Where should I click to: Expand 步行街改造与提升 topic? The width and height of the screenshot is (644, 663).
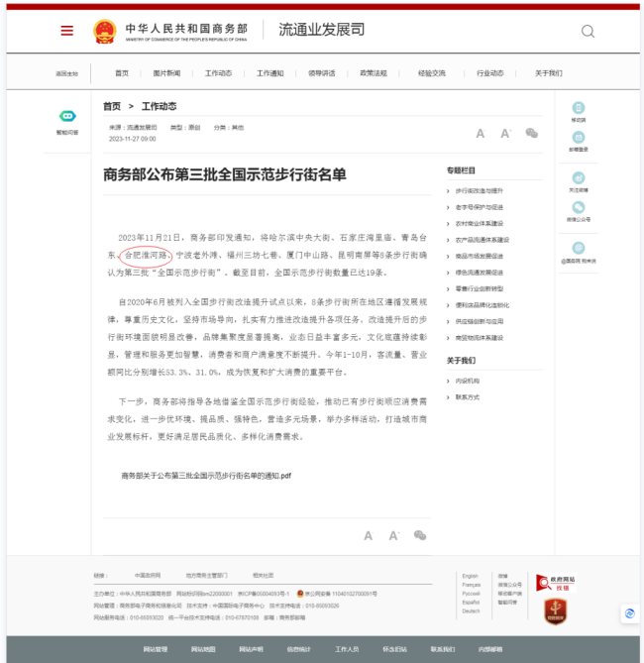click(479, 190)
